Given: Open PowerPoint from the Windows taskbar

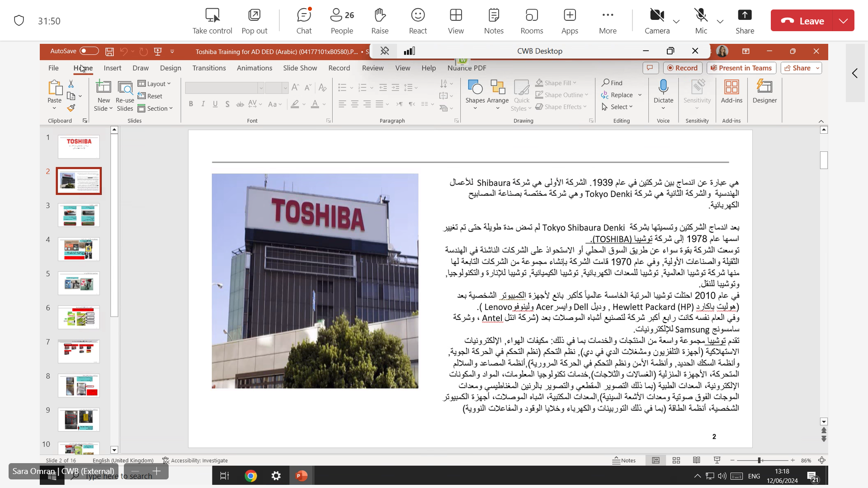Looking at the screenshot, I should click(302, 476).
